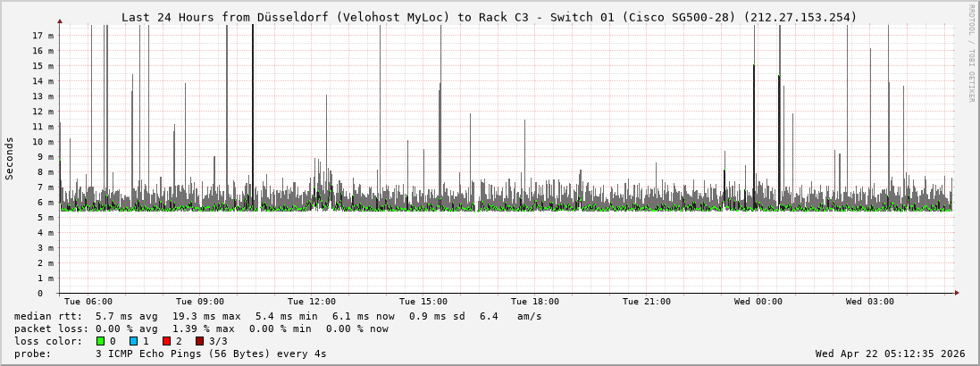The image size is (980, 366).
Task: Click the 10 m label on y-axis
Action: click(x=43, y=142)
